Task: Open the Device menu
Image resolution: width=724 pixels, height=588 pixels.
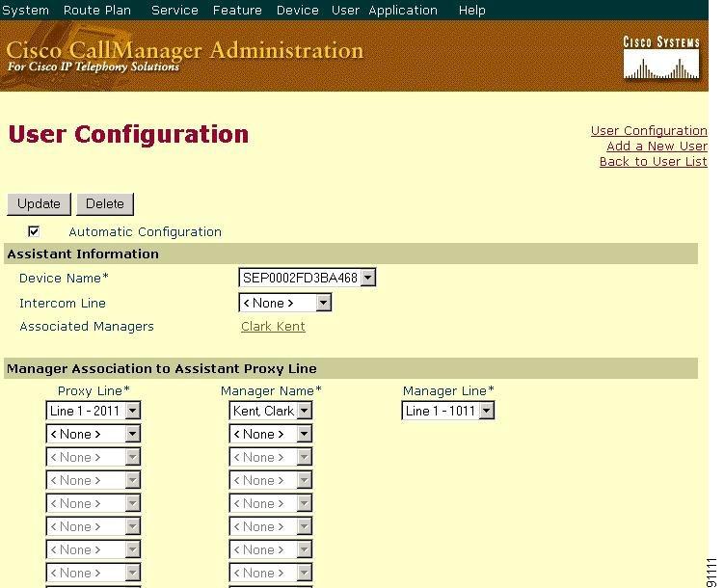Action: (x=297, y=11)
